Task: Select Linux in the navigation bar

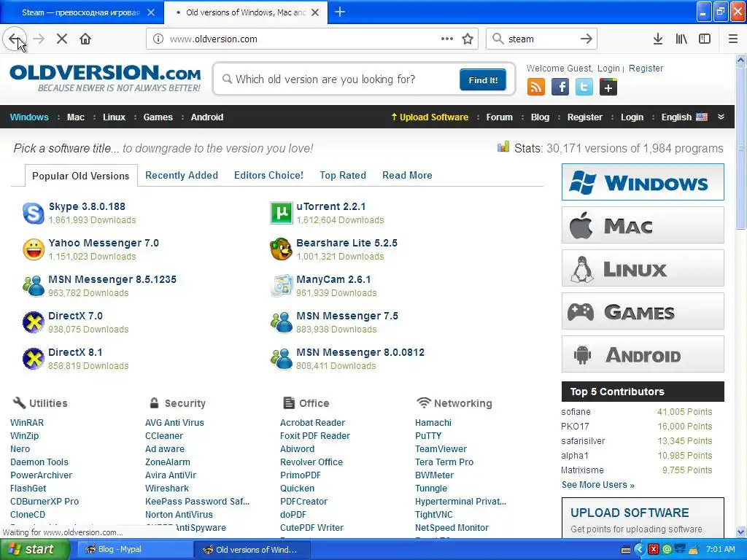Action: pos(115,117)
